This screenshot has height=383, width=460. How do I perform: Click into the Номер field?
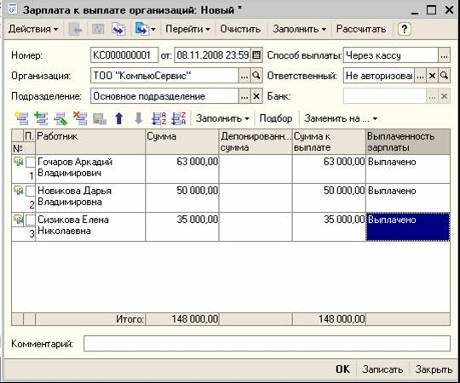tap(124, 55)
